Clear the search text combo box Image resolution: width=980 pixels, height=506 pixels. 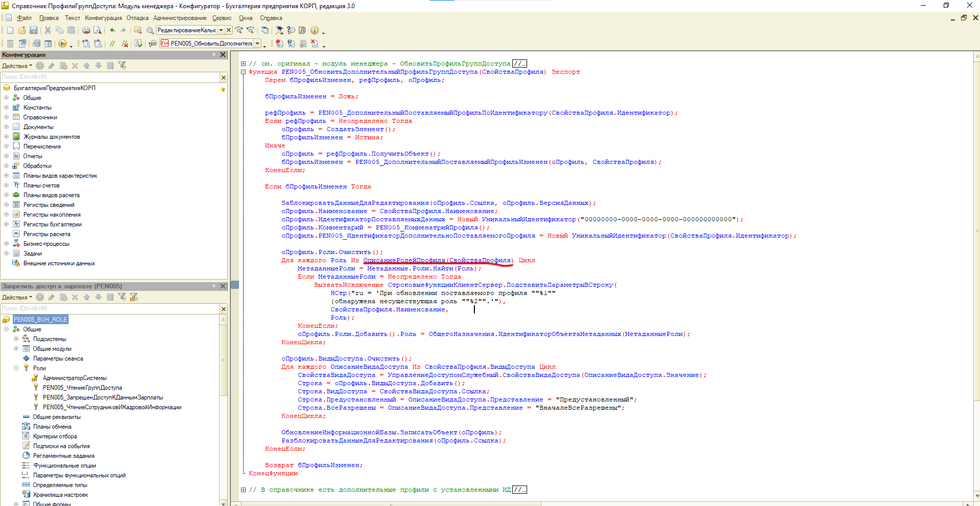pos(229,30)
